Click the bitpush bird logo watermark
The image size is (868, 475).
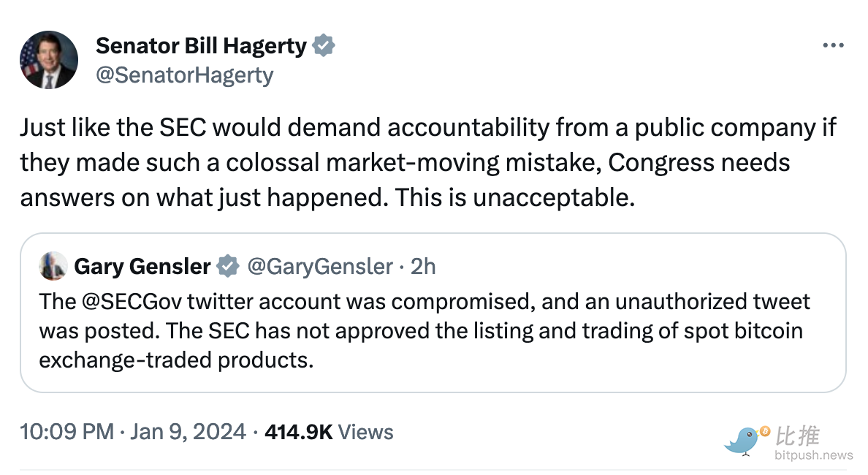coord(745,441)
